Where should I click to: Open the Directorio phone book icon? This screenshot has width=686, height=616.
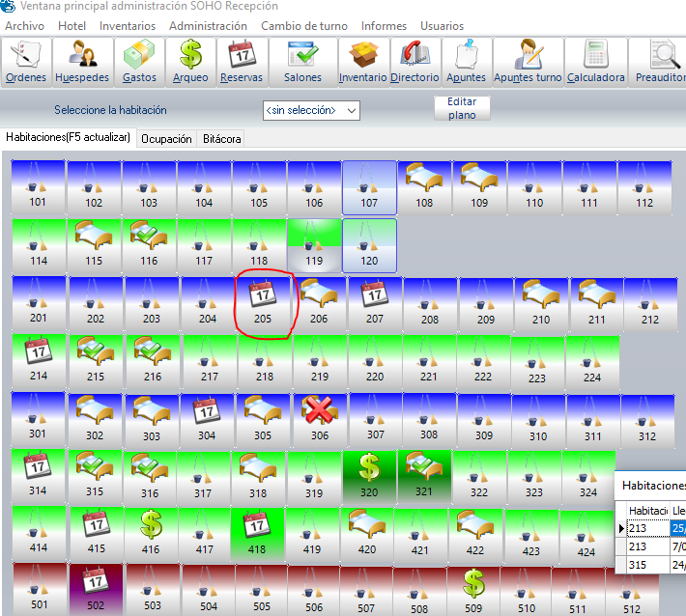coord(414,61)
